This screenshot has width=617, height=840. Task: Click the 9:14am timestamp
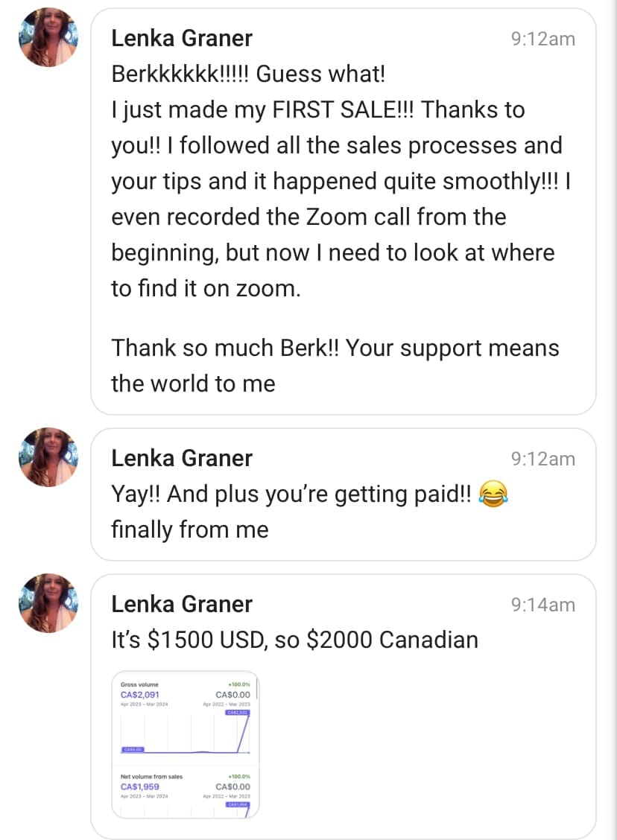click(542, 605)
